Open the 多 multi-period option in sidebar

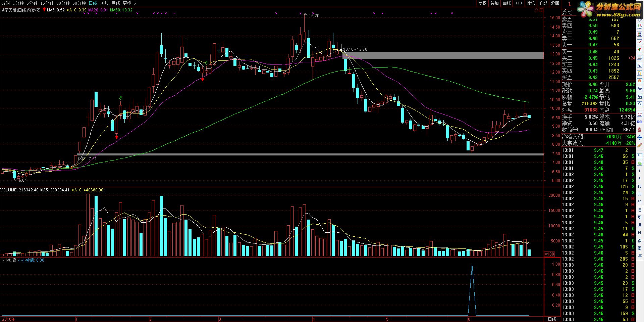tap(640, 240)
